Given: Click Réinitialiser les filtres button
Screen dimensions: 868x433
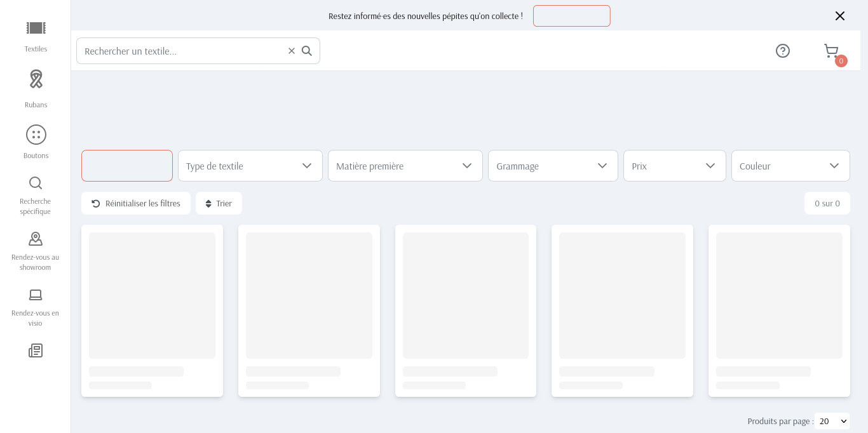Looking at the screenshot, I should 136,203.
